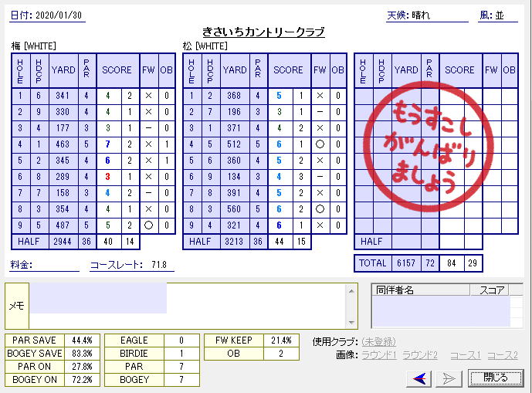Open the ラウンド2 image link
The height and width of the screenshot is (393, 532).
click(x=420, y=355)
